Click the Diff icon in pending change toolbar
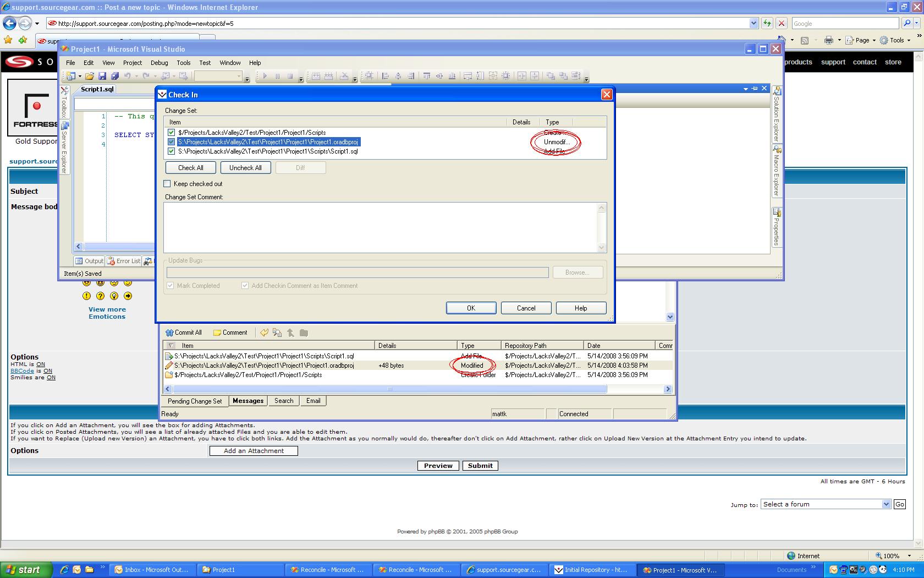The image size is (924, 578). click(x=277, y=332)
